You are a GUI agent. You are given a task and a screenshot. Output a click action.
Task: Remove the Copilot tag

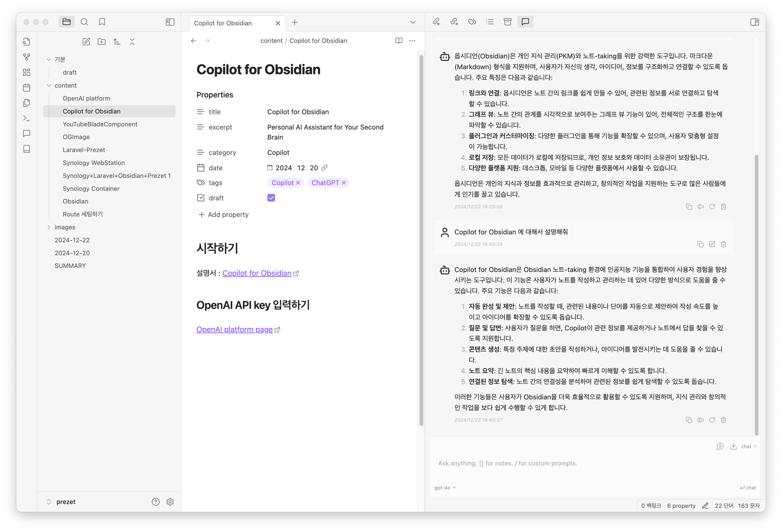click(298, 183)
